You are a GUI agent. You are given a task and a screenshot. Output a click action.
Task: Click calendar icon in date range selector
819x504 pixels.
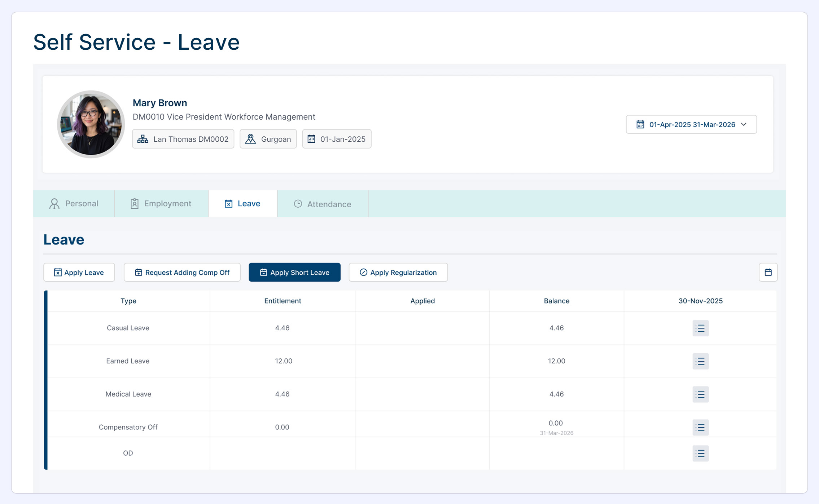640,124
